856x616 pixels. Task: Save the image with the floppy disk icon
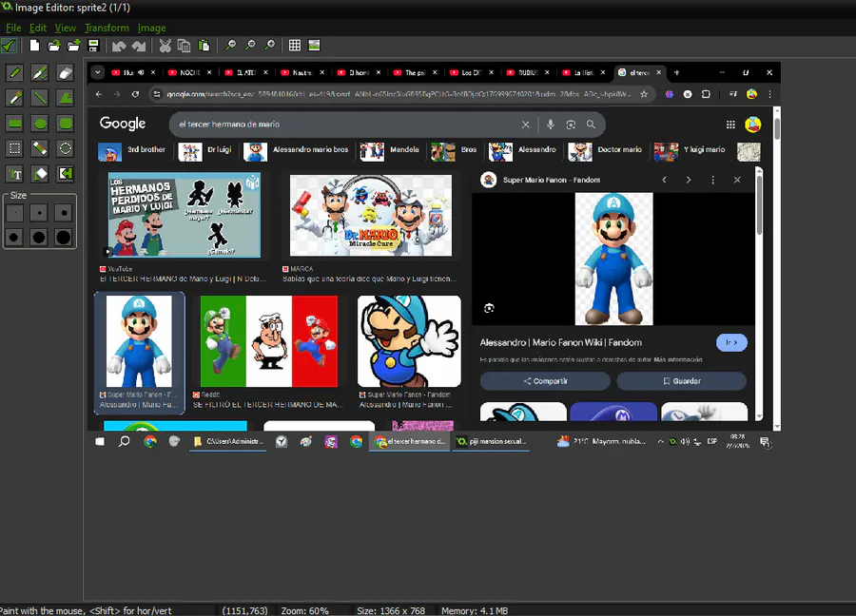pyautogui.click(x=93, y=46)
